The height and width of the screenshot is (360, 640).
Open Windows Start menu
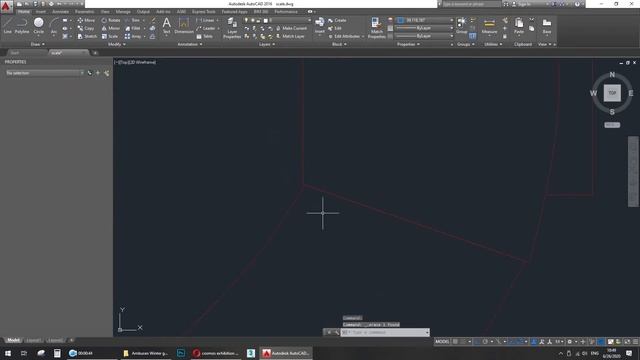pyautogui.click(x=7, y=353)
